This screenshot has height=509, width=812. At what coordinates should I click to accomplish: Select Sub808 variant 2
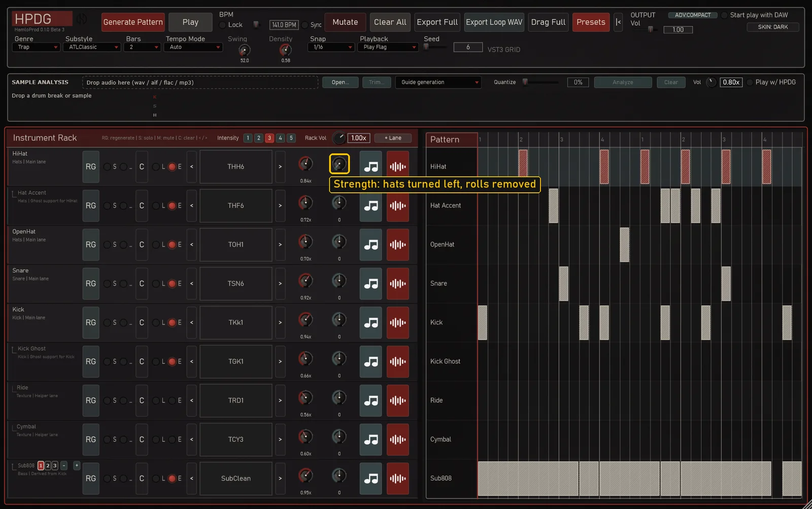pyautogui.click(x=48, y=465)
